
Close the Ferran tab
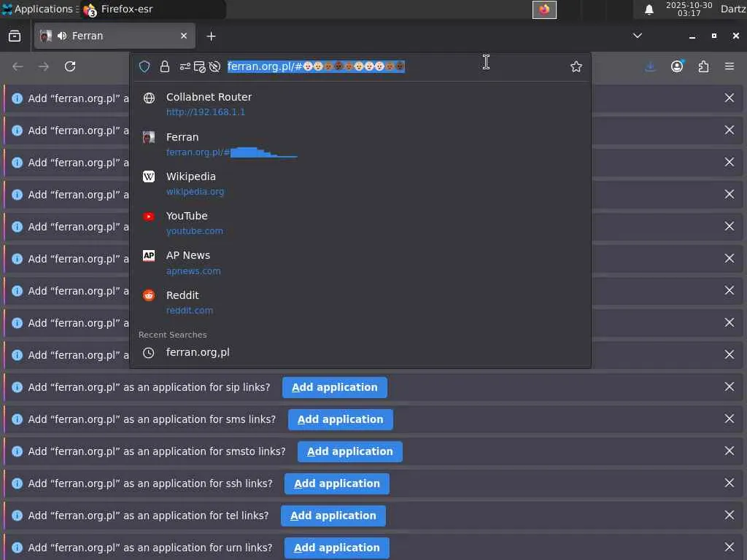coord(183,36)
